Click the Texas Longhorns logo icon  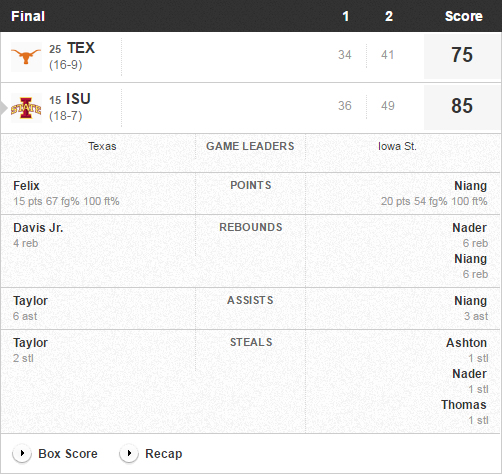point(26,57)
